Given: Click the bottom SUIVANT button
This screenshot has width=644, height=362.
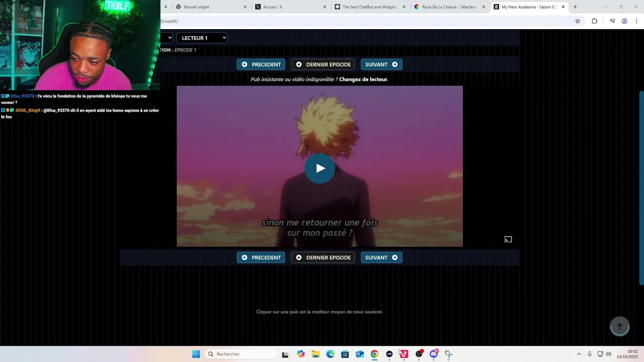Looking at the screenshot, I should pos(381,257).
